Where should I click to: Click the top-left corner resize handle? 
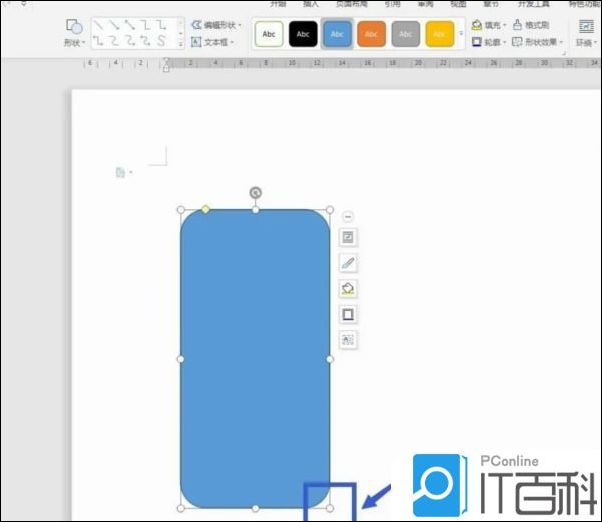(180, 210)
